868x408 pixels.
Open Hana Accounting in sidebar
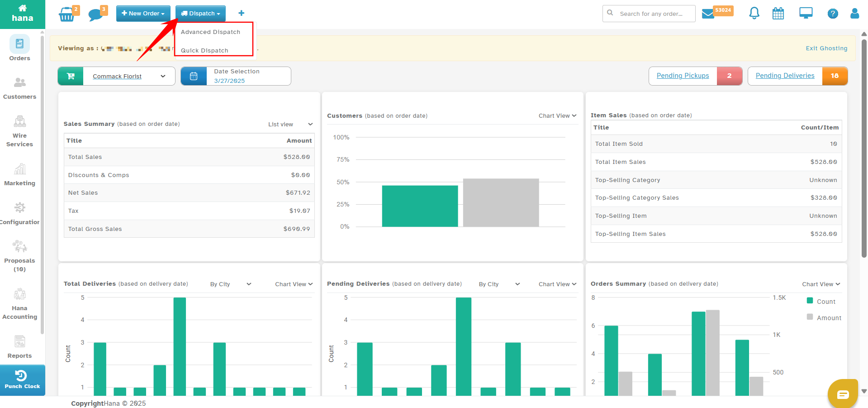20,304
